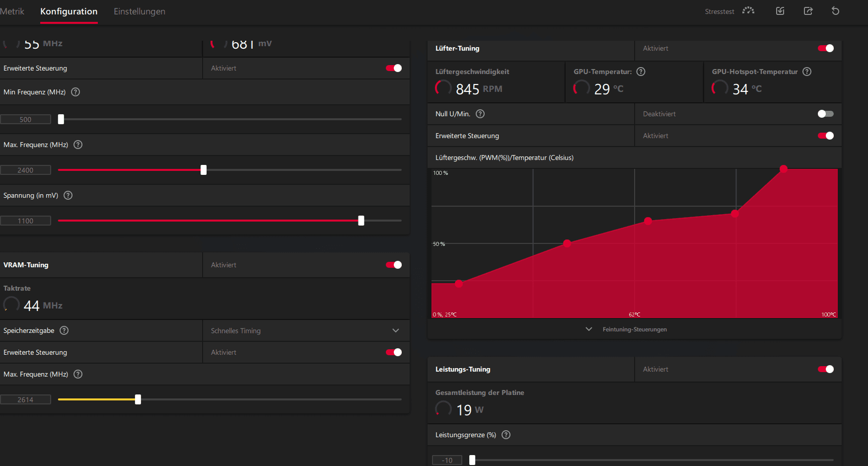
Task: Click the Spannung 1100 input field
Action: point(25,221)
